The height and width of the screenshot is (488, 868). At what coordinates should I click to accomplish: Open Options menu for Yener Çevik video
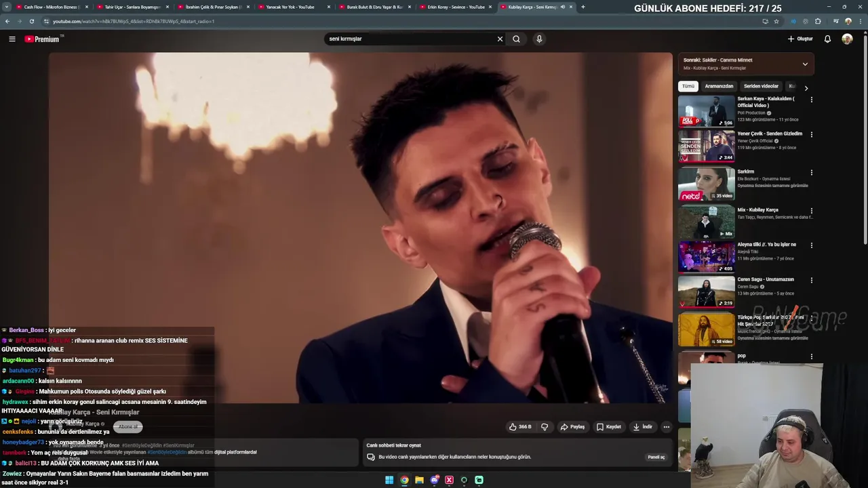tap(811, 135)
